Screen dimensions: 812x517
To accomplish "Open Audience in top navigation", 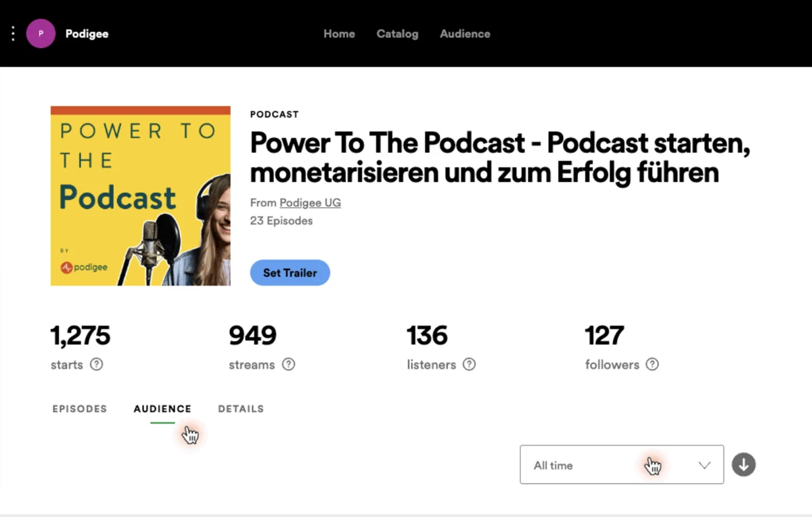I will point(465,34).
